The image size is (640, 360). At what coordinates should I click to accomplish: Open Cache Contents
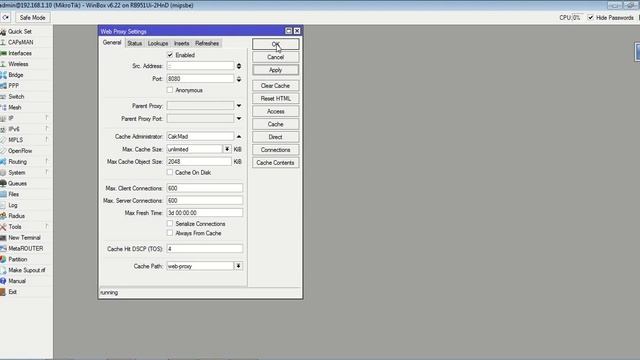[x=276, y=162]
